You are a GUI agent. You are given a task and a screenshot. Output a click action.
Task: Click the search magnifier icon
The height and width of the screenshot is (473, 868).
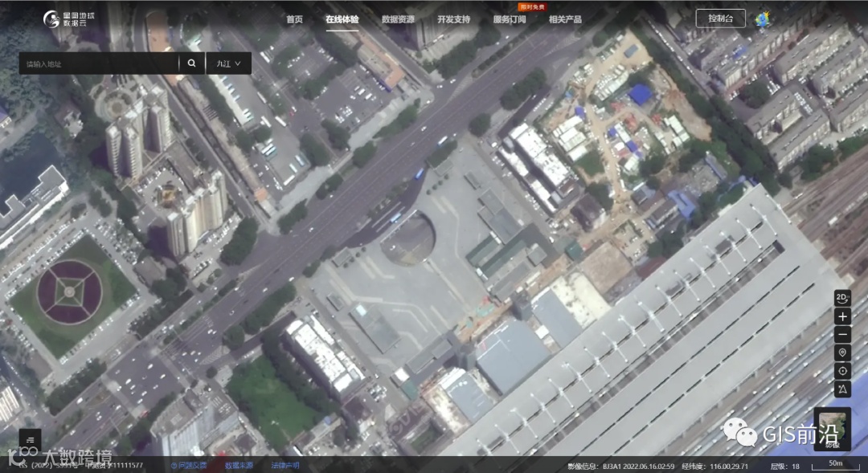[x=191, y=63]
